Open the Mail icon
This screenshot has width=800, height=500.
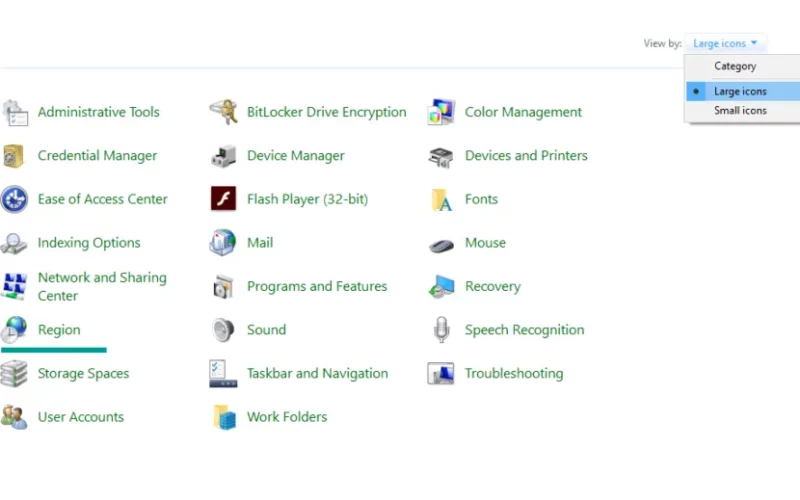point(223,242)
